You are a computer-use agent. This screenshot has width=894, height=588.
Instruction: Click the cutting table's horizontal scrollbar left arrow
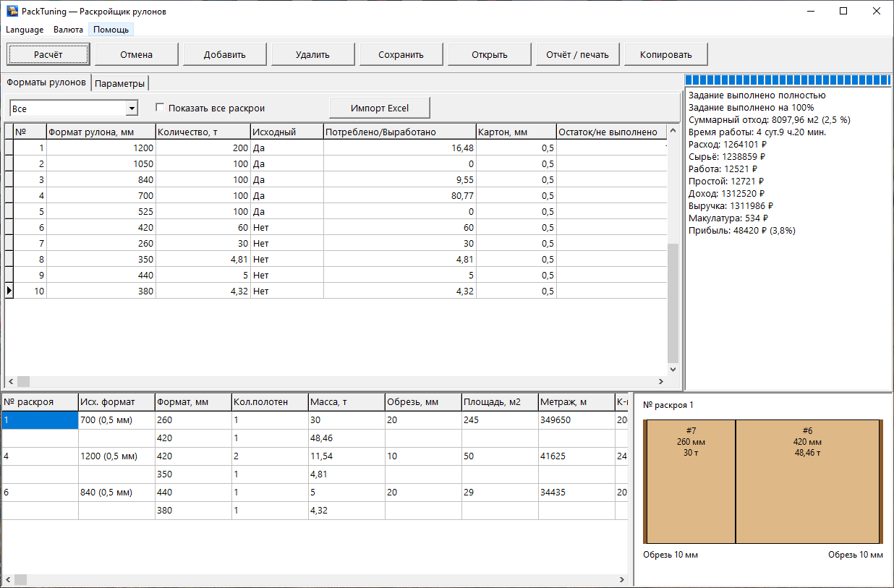tap(7, 580)
